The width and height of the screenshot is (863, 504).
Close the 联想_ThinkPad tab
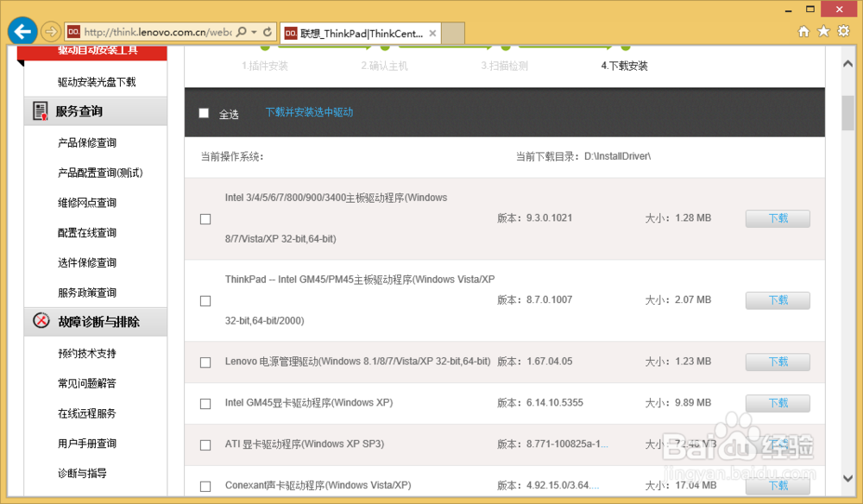pos(432,34)
